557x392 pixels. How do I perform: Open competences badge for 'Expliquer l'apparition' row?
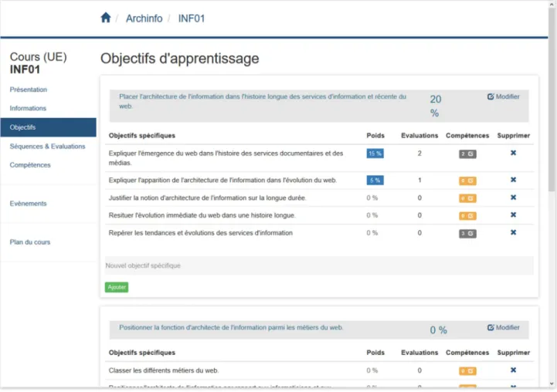pos(467,181)
